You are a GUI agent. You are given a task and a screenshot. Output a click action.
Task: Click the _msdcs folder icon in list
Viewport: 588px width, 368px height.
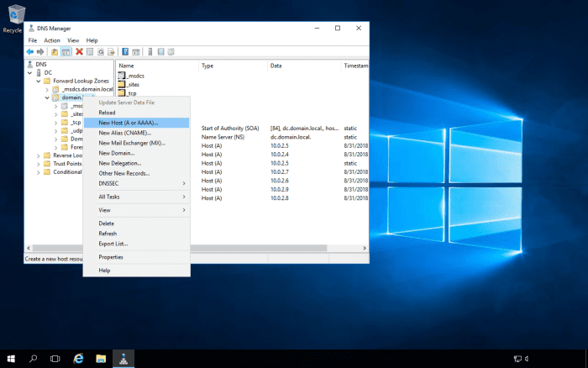click(122, 76)
